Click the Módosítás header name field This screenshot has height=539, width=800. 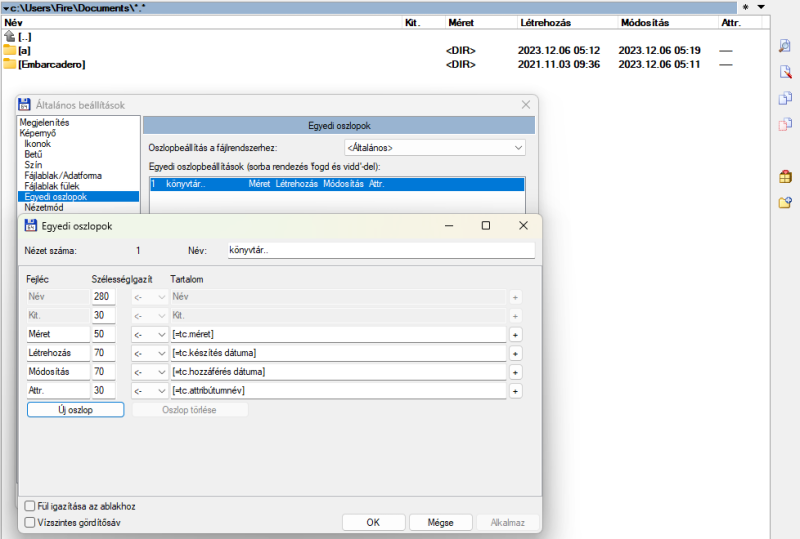(x=58, y=372)
